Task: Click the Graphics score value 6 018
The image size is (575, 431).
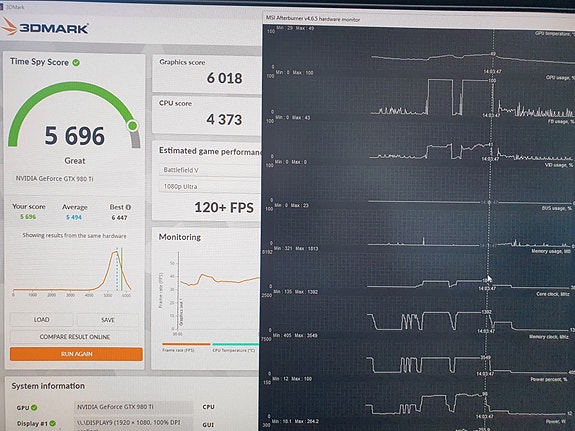Action: (224, 78)
